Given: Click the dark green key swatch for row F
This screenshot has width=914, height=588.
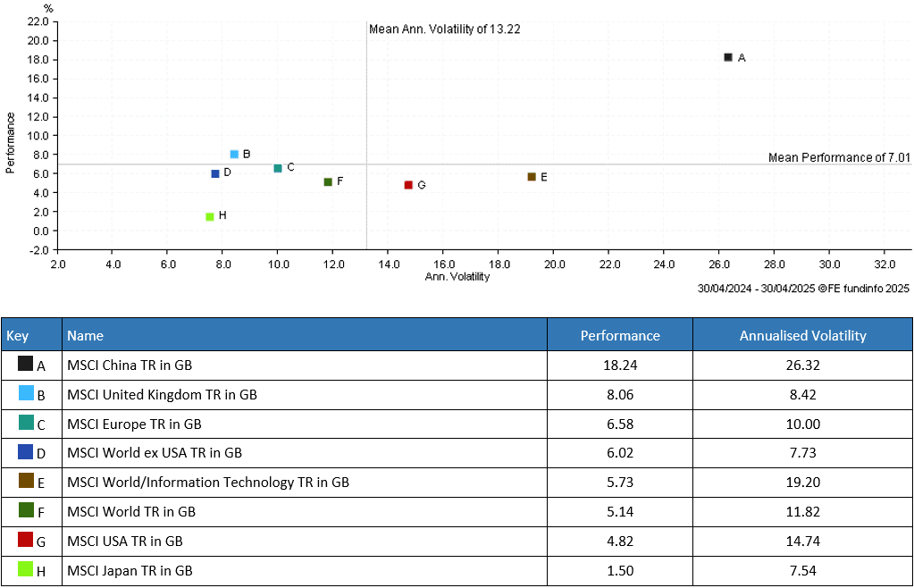Looking at the screenshot, I should (26, 510).
